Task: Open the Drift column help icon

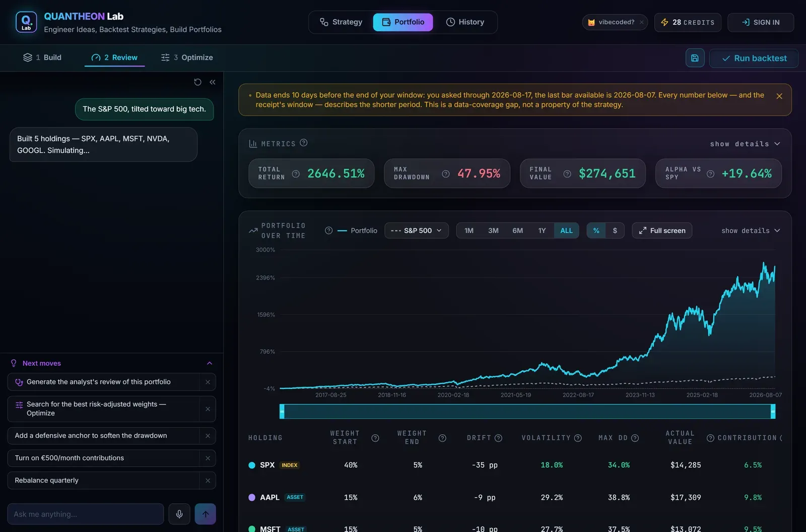Action: tap(498, 438)
